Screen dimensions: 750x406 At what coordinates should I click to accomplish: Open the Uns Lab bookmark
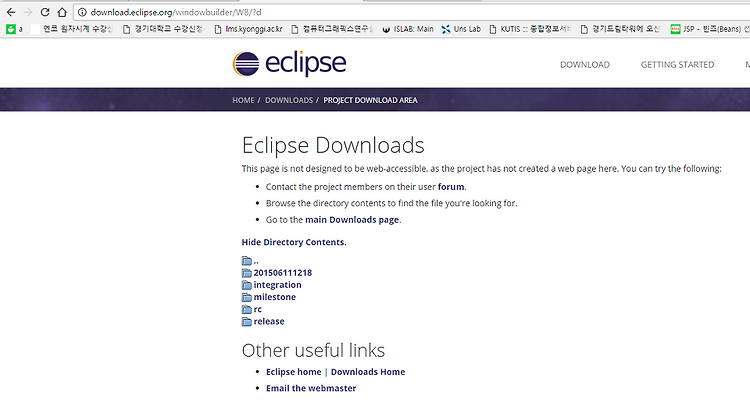(x=461, y=29)
